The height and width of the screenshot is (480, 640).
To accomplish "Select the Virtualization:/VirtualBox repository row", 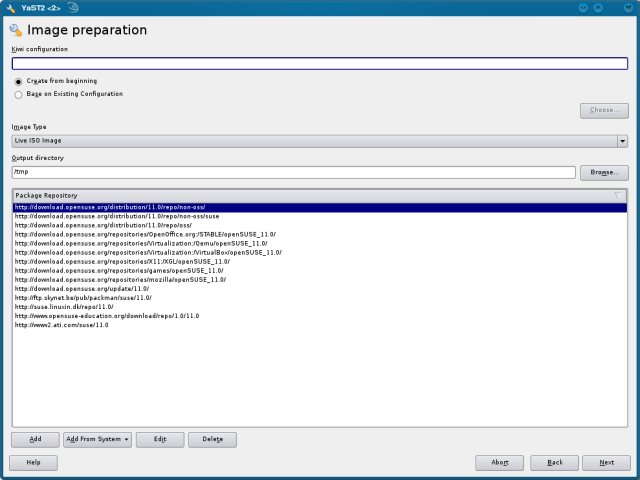I will pyautogui.click(x=320, y=253).
